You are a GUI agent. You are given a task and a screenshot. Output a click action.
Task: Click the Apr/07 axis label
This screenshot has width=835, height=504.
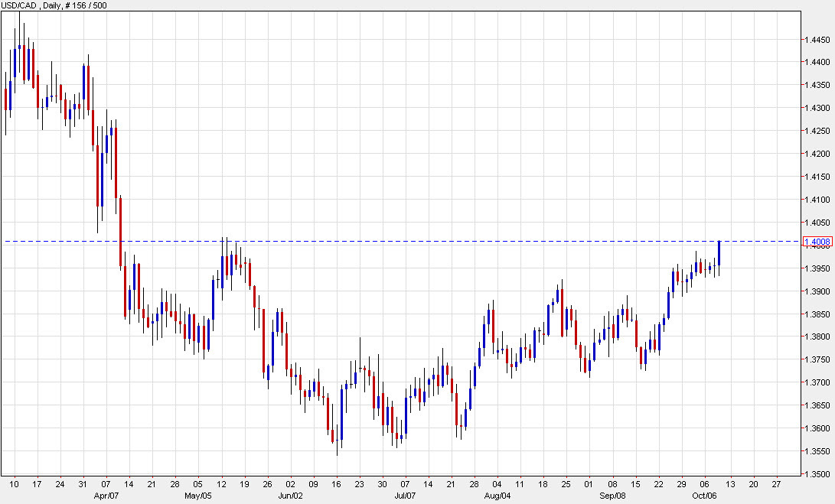106,494
